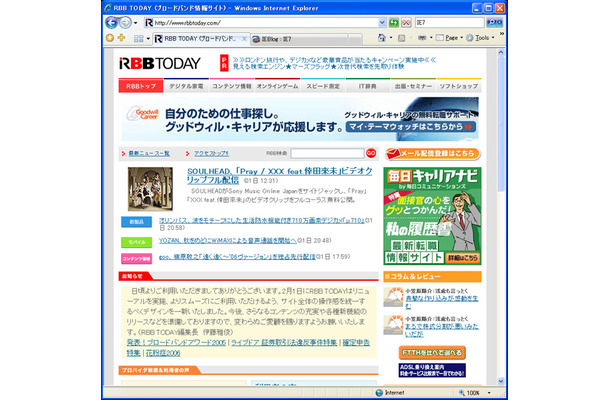Open the goo 槇原敬之 news link
This screenshot has height=400, width=610.
(x=237, y=257)
